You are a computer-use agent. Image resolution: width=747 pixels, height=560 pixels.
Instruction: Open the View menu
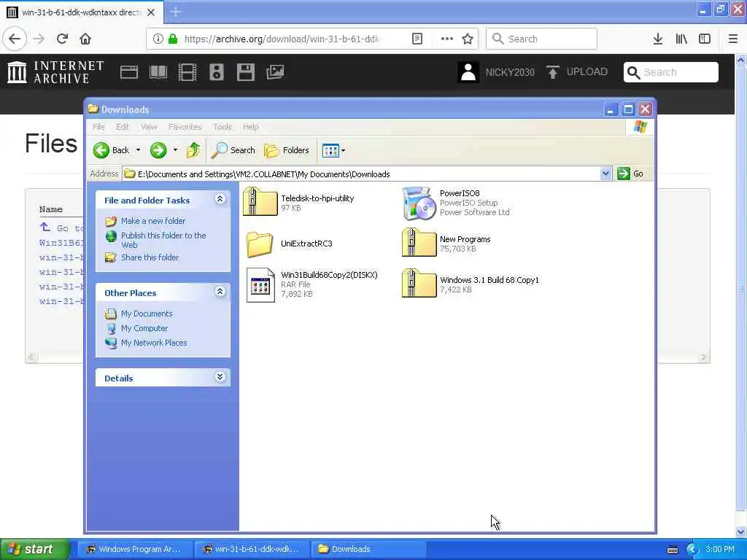tap(149, 127)
